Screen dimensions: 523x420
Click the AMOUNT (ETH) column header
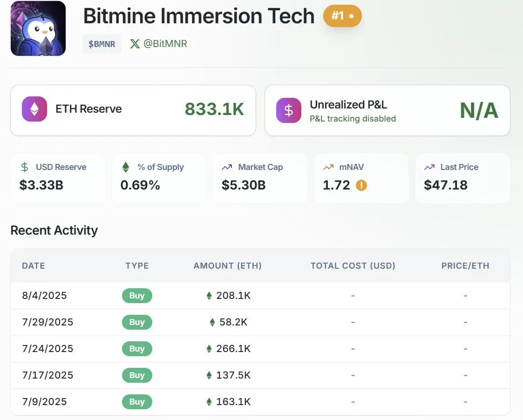[x=227, y=265]
